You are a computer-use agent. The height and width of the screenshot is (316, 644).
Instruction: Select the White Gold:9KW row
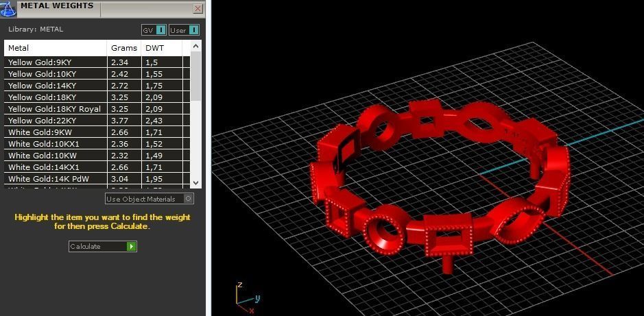(97, 132)
